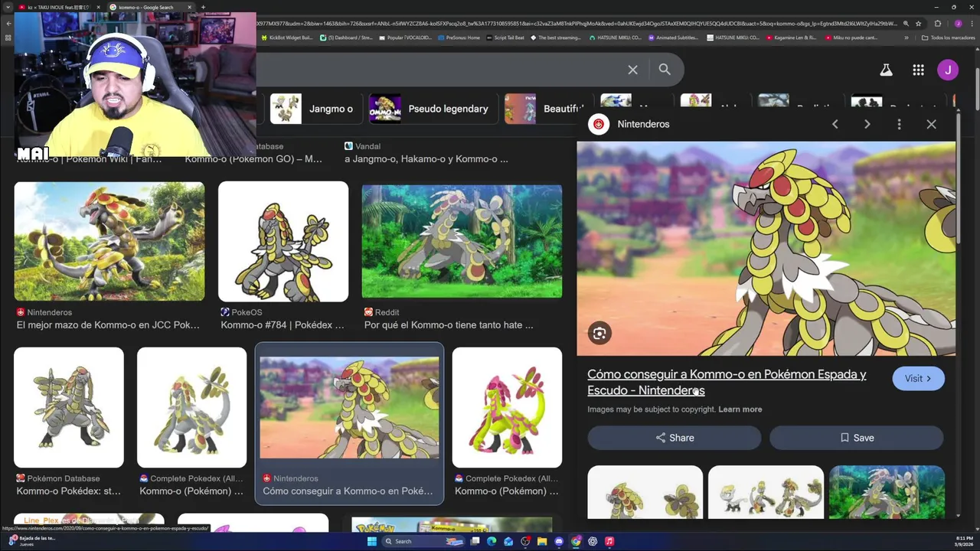Open Nintenderos 'El mejor mazo' image result

pos(109,241)
